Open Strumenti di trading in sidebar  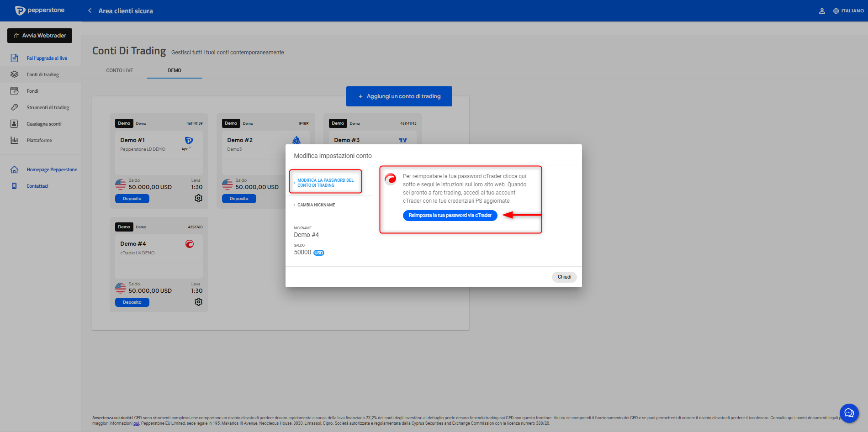click(x=48, y=107)
